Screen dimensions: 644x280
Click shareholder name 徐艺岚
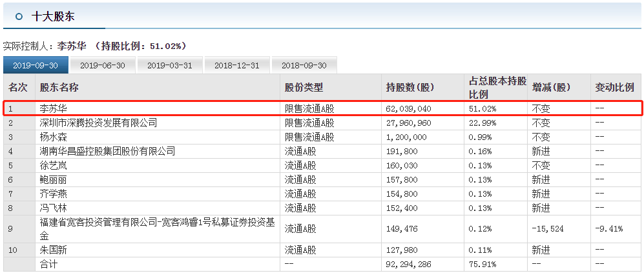54,166
